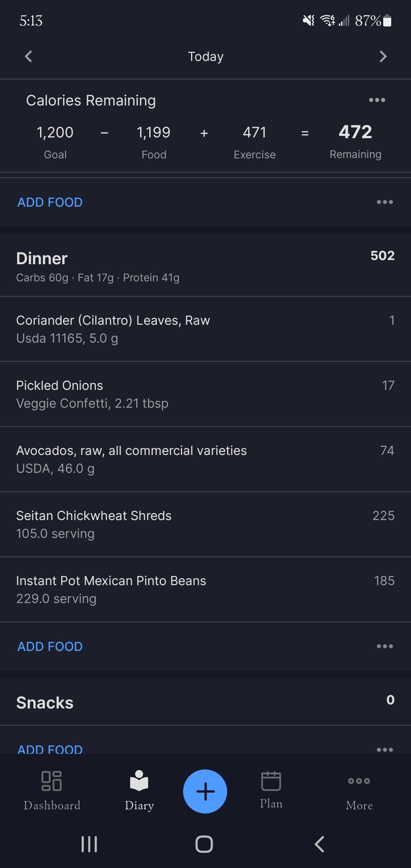Open Instant Pot Mexican Pinto Beans
Screen dimensions: 411x868
pos(205,589)
